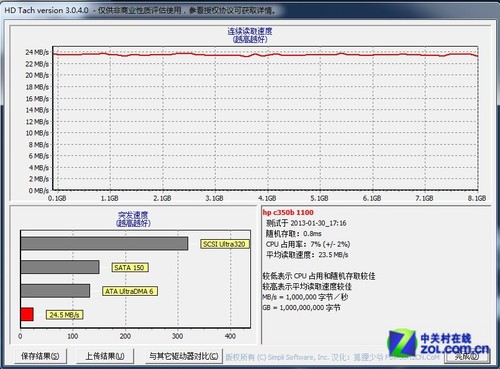Click the red read speed curve line
The image size is (500, 369).
pyautogui.click(x=265, y=54)
